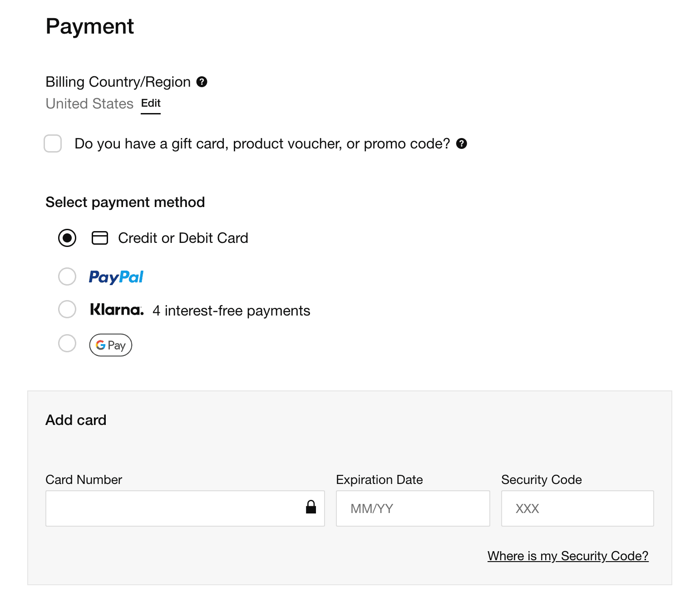The width and height of the screenshot is (700, 602).
Task: Click the promo code help question icon
Action: coord(461,143)
